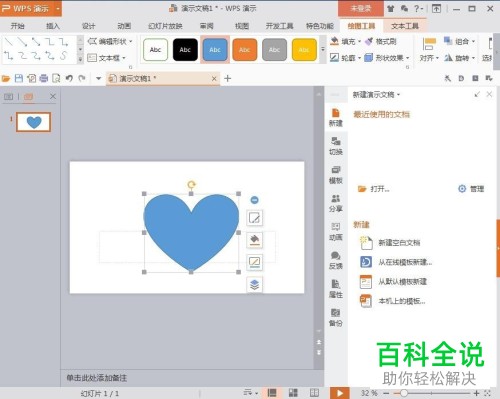Close the 演示文稿1 document tab
This screenshot has width=500, height=399.
click(214, 79)
